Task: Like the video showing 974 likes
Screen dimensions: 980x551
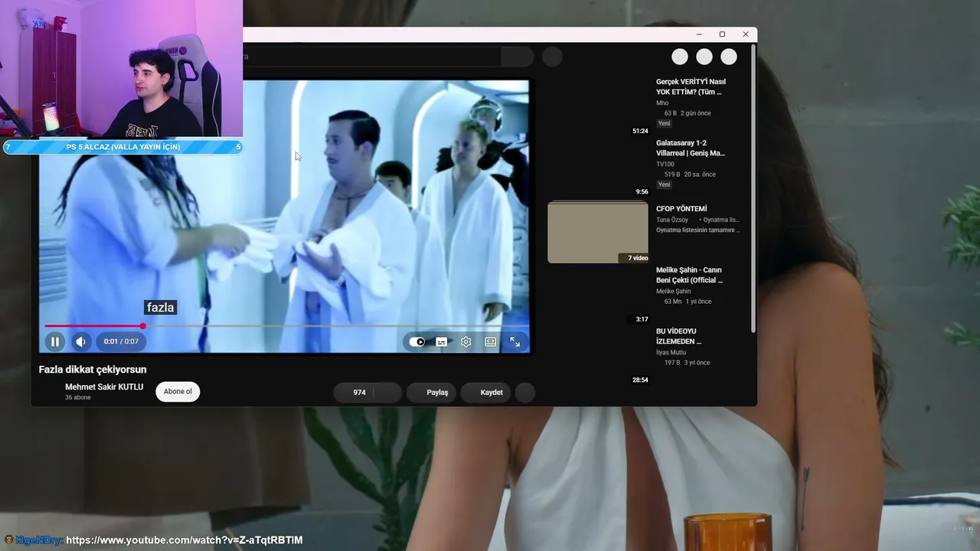Action: pyautogui.click(x=354, y=393)
